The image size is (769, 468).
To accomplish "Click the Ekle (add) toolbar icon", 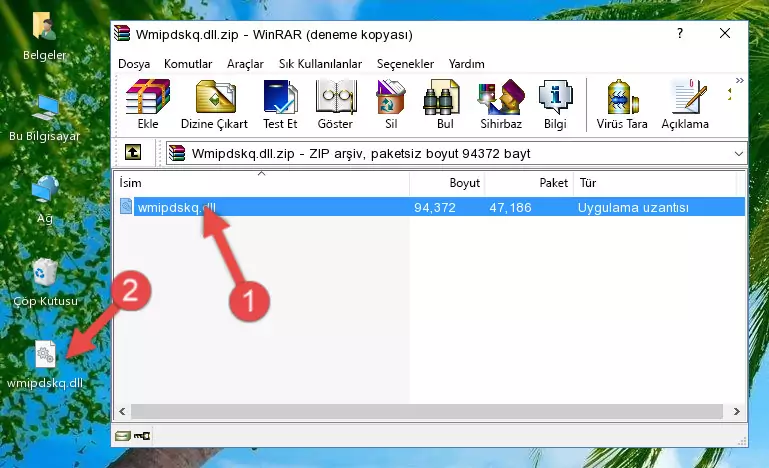I will click(x=148, y=104).
